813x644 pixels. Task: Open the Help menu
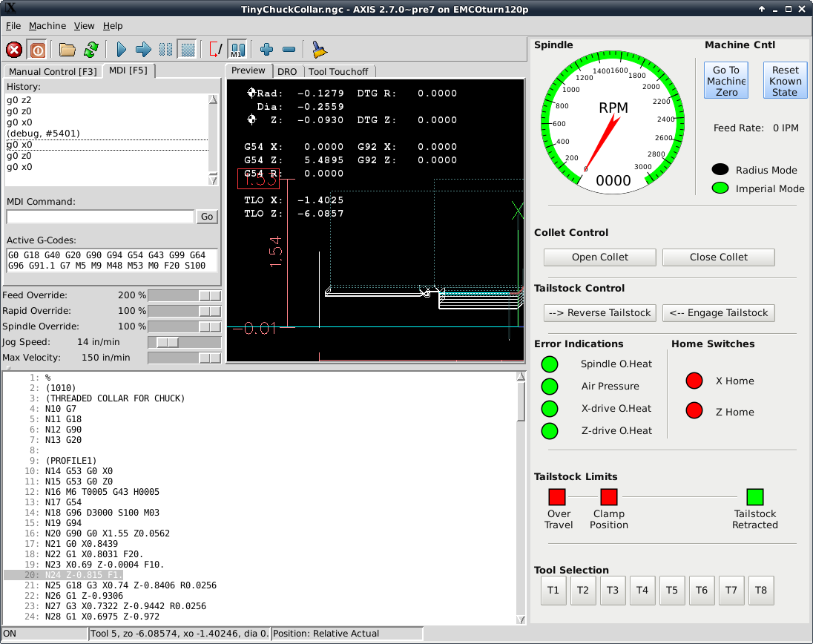tap(113, 26)
